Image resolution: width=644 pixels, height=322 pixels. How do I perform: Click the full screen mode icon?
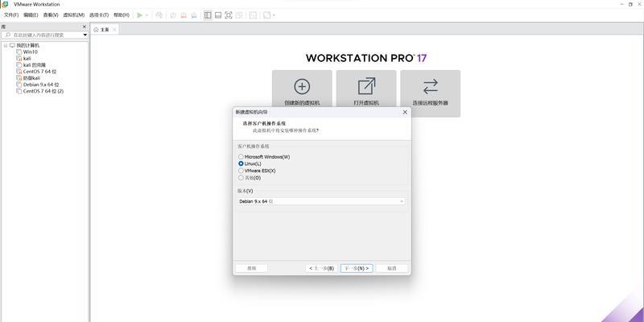229,15
